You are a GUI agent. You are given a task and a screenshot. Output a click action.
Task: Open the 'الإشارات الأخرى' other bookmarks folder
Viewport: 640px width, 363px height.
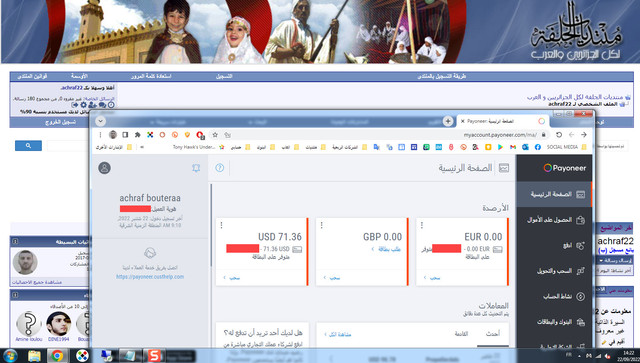tap(114, 147)
